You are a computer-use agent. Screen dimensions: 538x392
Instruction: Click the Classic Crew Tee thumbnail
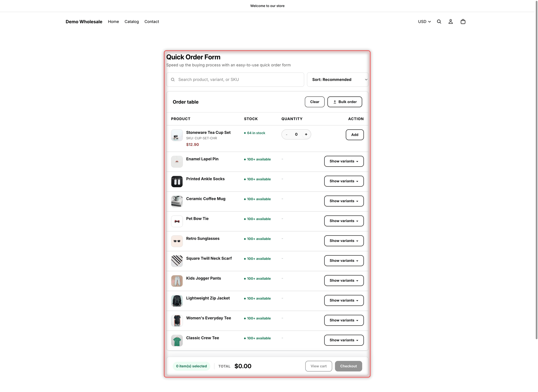pyautogui.click(x=177, y=340)
